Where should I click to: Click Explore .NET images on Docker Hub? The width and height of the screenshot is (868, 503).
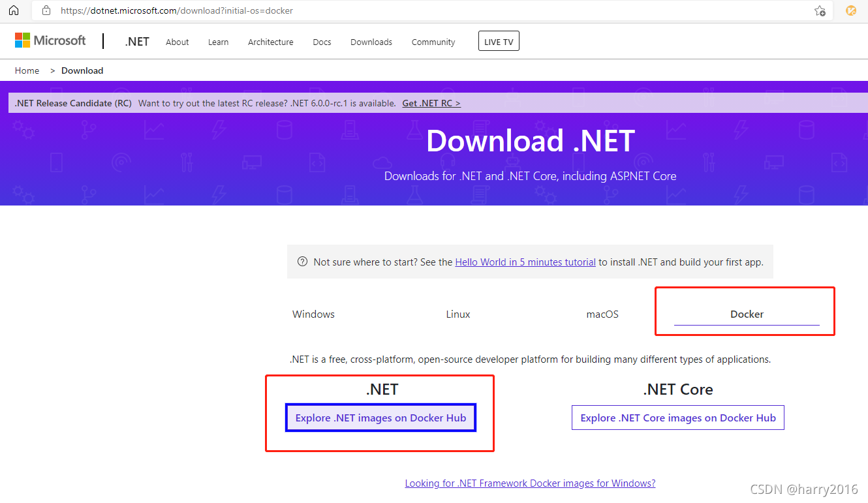pos(381,418)
